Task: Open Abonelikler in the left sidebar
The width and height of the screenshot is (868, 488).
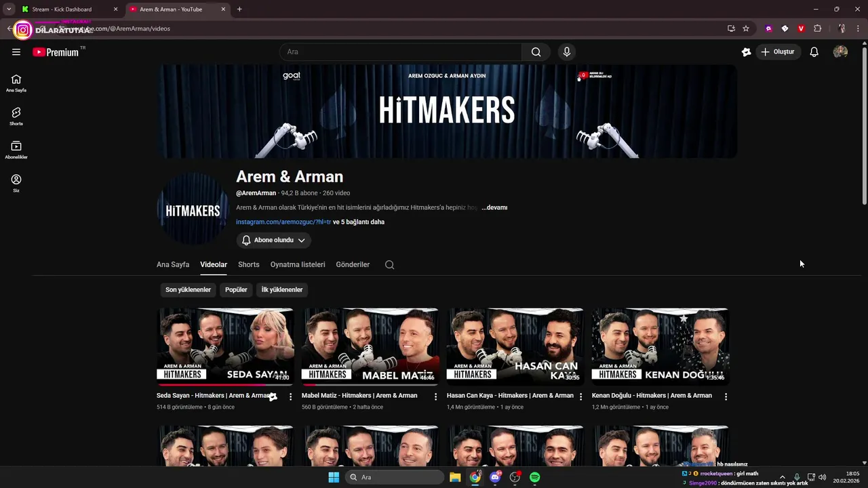Action: tap(16, 149)
